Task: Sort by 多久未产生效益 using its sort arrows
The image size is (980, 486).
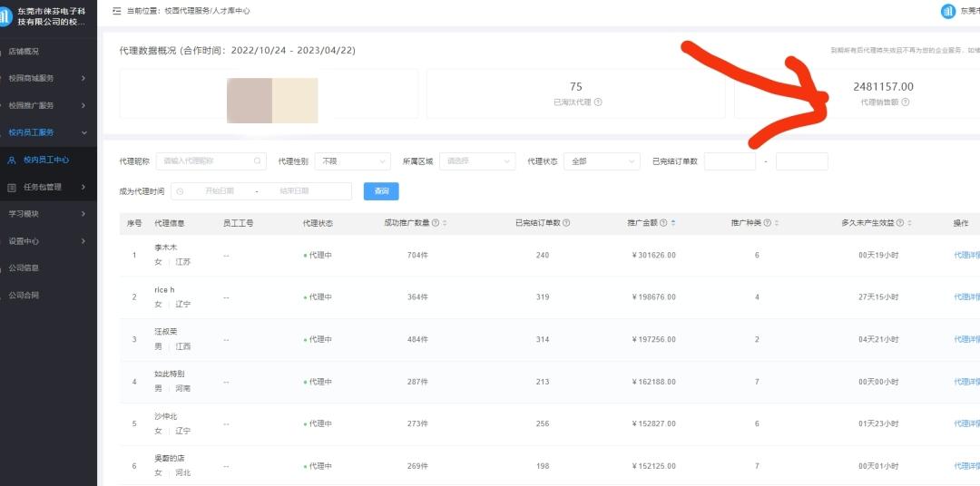Action: [909, 223]
